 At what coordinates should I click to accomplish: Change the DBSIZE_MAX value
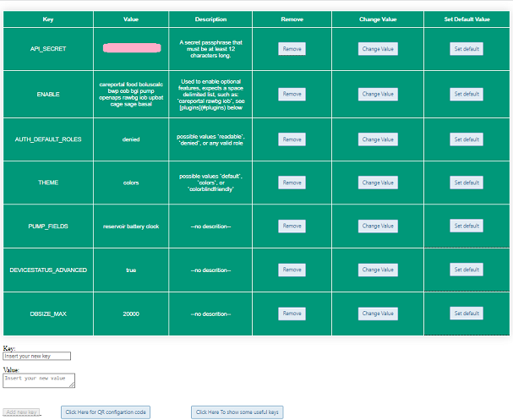[x=378, y=314]
